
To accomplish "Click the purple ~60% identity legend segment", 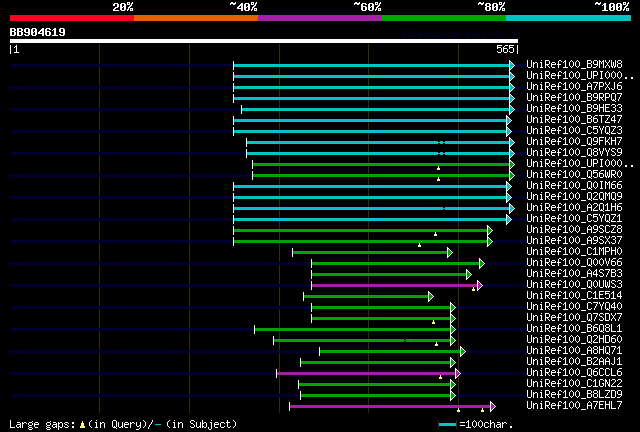I will pos(320,18).
